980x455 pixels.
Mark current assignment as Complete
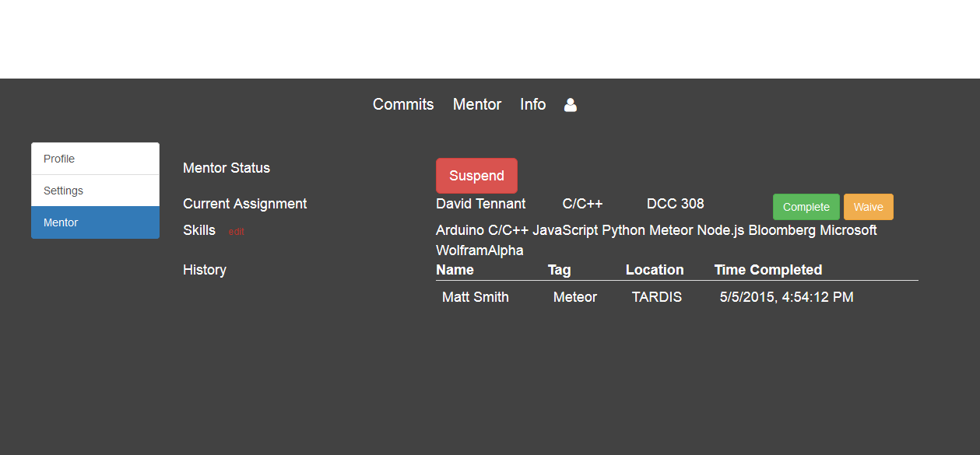(806, 207)
